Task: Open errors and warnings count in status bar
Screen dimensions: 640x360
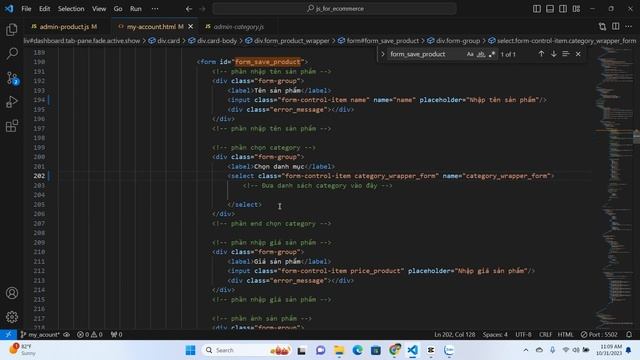Action: tap(90, 335)
